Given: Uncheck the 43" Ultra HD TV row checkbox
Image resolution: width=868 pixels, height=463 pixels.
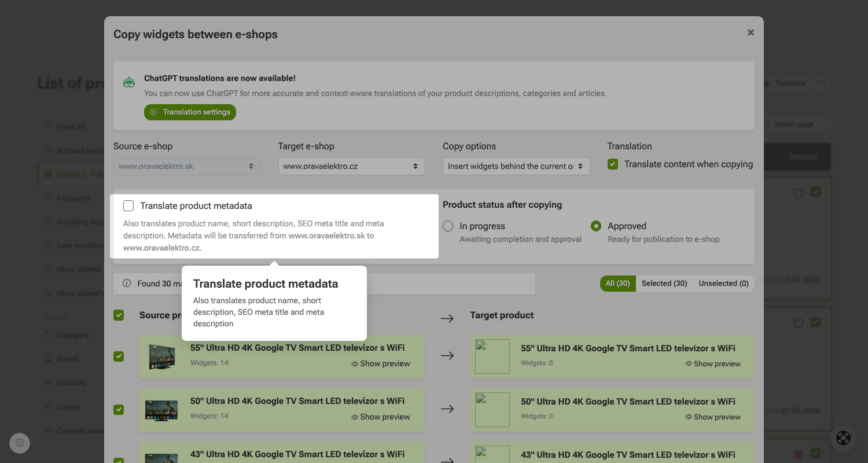Looking at the screenshot, I should point(119,460).
